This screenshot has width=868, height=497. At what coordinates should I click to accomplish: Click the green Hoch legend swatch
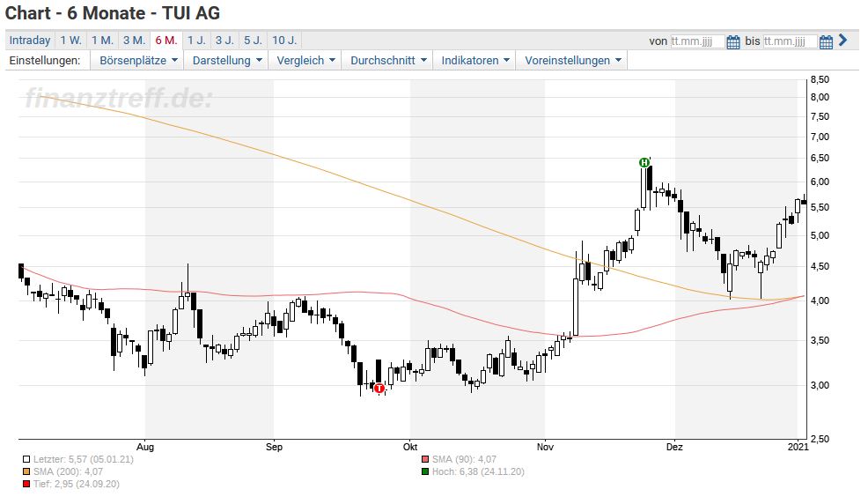tap(425, 471)
